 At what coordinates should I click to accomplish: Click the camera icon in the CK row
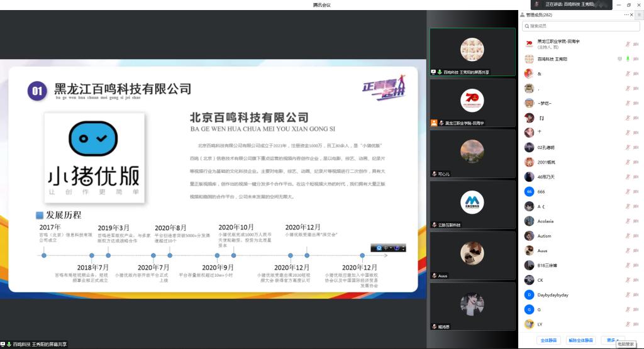point(635,280)
